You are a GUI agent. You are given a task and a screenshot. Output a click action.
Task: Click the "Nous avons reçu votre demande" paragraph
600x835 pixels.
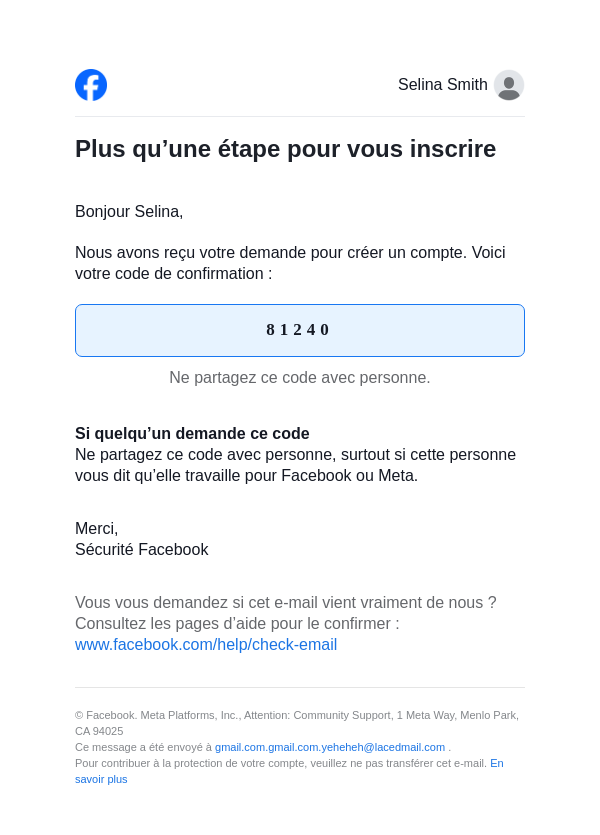coord(290,263)
